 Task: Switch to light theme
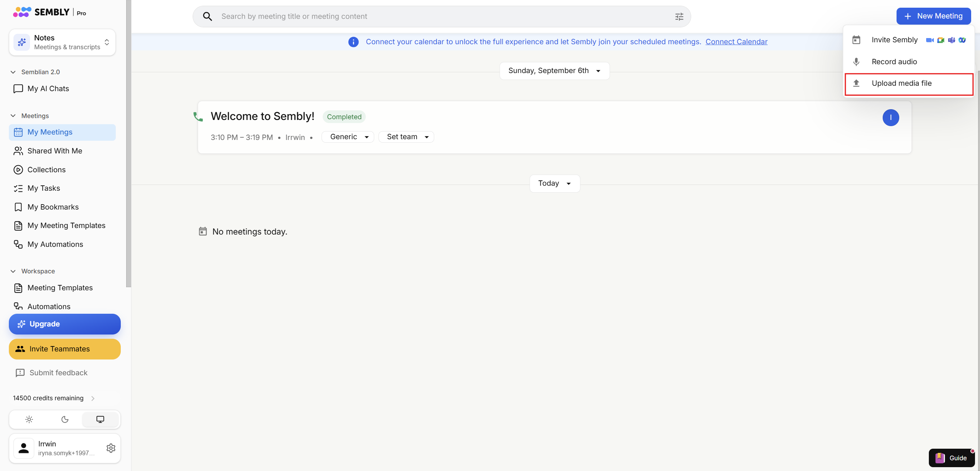click(x=29, y=419)
